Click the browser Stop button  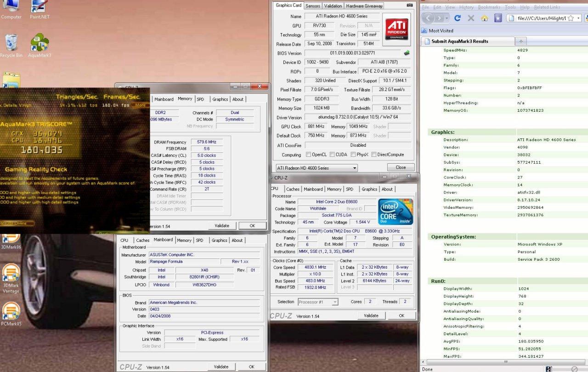(x=471, y=18)
